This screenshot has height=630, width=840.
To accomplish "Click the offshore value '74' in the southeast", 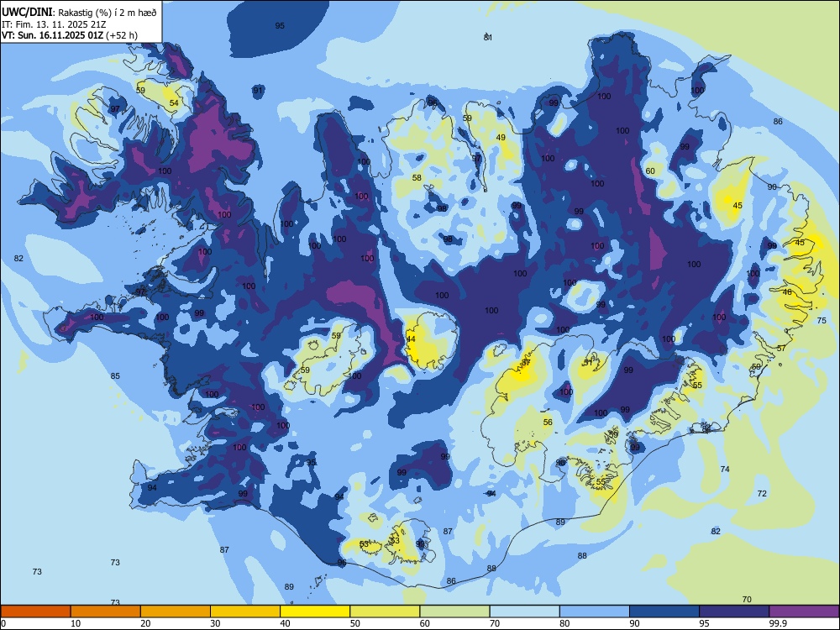I will click(x=726, y=469).
